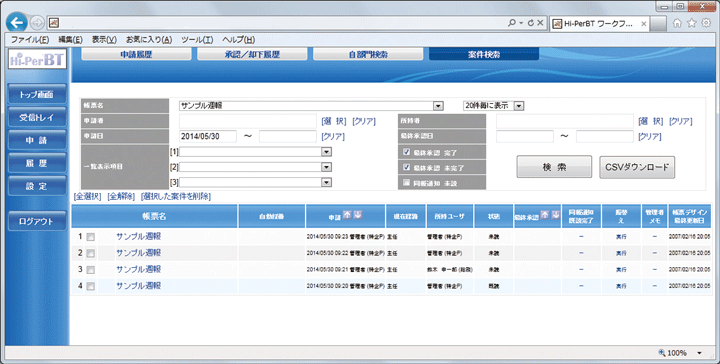Click the page favicon in address bar
Screen dimensions: 720x364
(54, 22)
